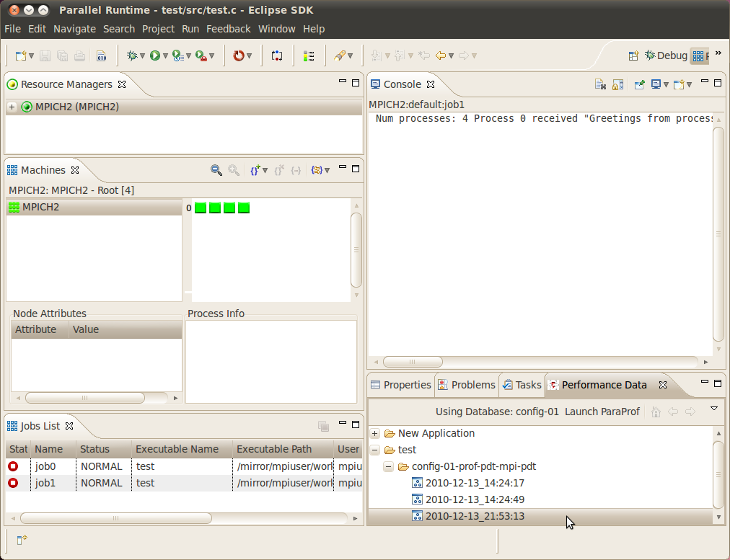This screenshot has height=560, width=730.
Task: Click the Change Set braces icon in Machines
Action: [317, 170]
